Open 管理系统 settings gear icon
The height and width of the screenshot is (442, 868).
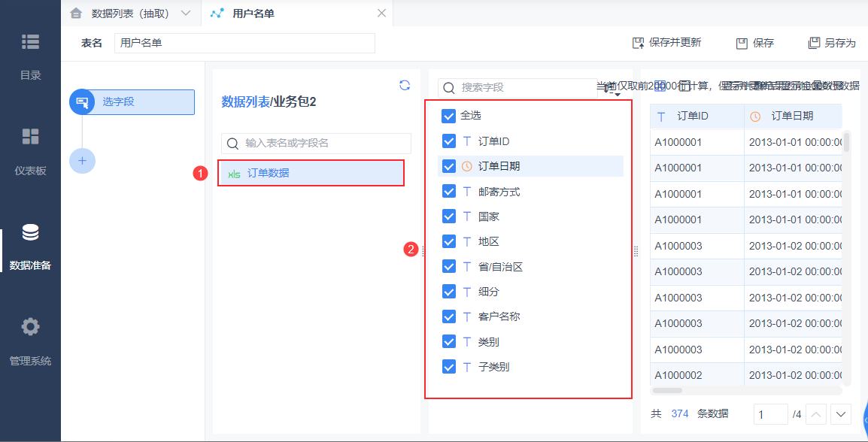pyautogui.click(x=30, y=328)
